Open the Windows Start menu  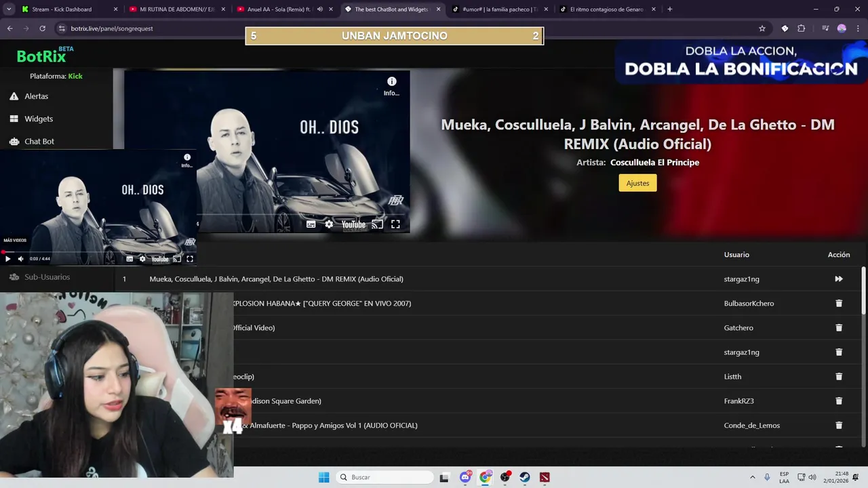tap(323, 477)
